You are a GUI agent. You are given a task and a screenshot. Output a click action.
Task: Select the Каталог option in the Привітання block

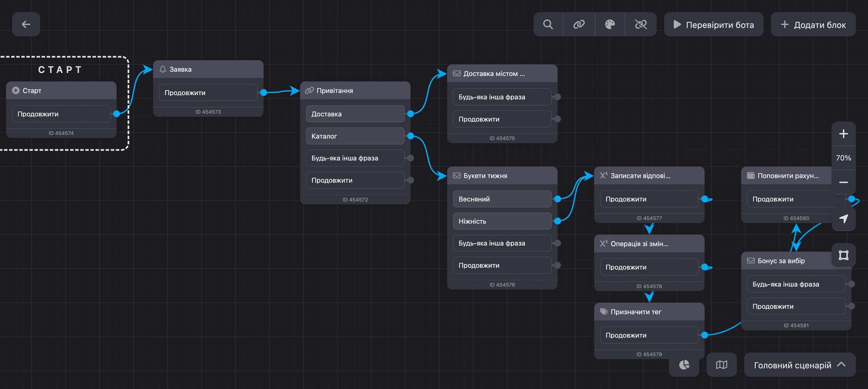(355, 136)
